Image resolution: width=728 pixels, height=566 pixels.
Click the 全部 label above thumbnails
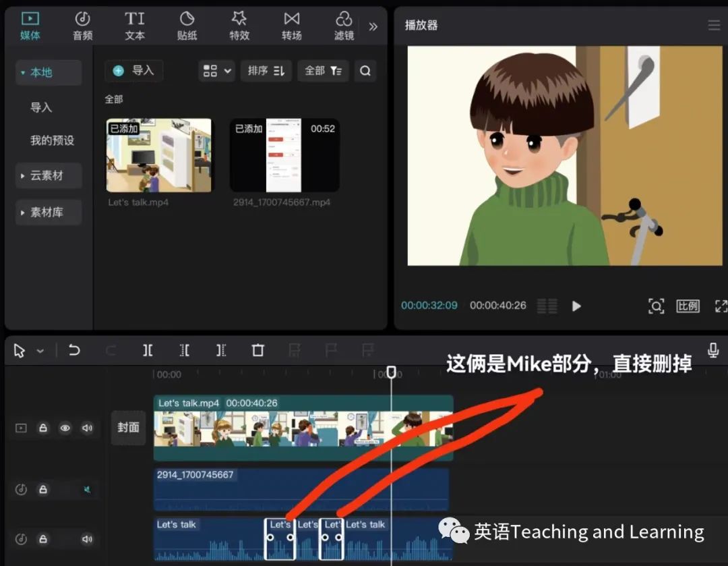click(x=114, y=99)
